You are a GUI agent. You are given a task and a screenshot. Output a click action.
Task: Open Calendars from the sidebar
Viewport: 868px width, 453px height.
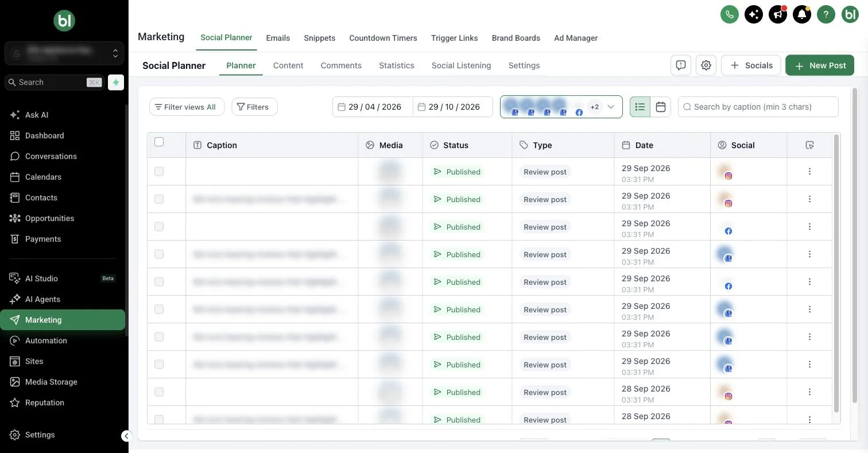click(63, 177)
